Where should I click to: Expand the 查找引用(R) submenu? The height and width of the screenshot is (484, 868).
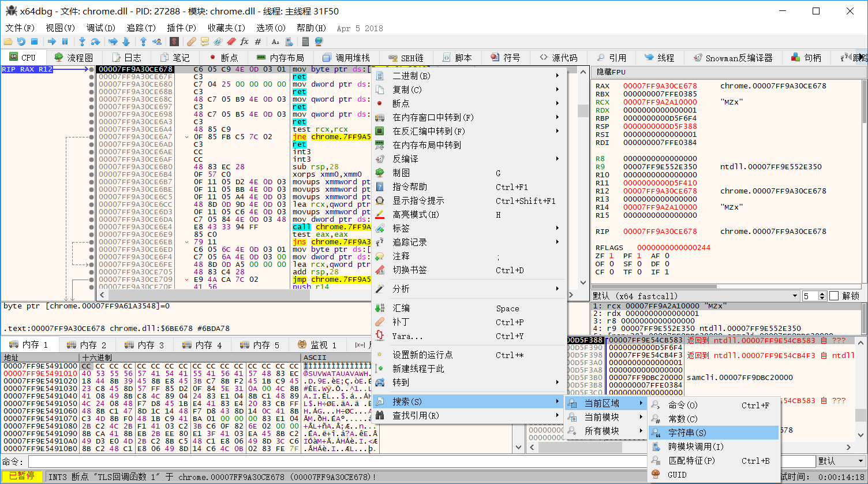[x=468, y=415]
